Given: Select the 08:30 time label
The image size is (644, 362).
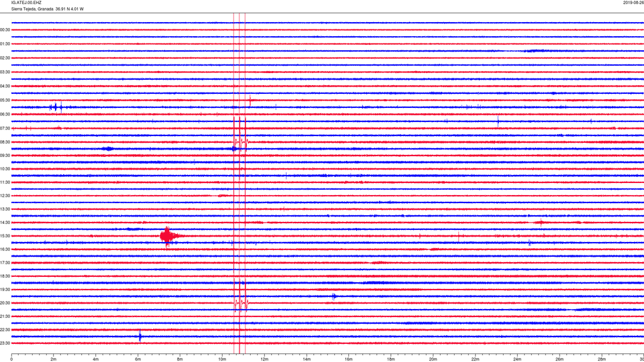Looking at the screenshot, I should [x=5, y=142].
